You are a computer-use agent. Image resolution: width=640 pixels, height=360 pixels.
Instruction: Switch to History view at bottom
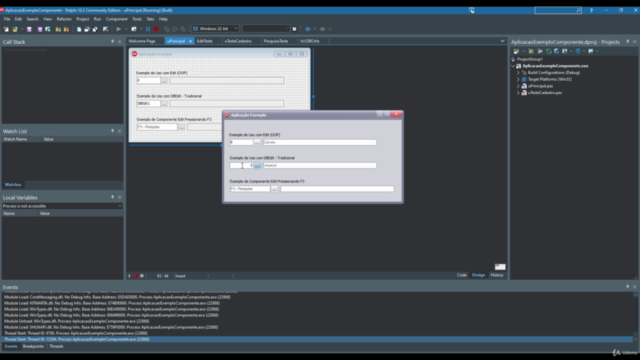[497, 275]
